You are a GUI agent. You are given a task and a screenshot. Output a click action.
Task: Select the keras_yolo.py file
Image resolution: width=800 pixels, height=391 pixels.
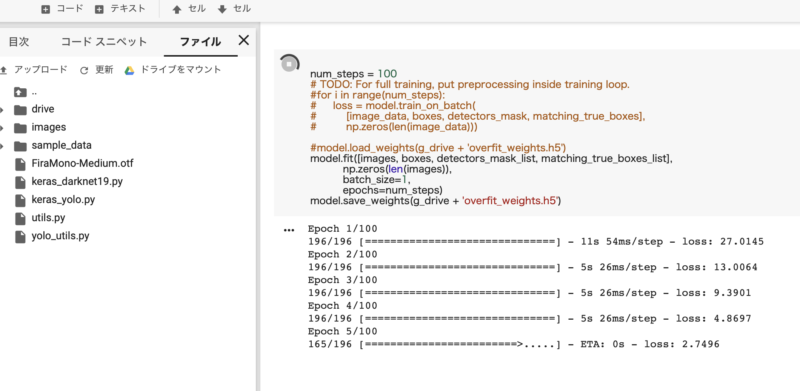coord(63,200)
